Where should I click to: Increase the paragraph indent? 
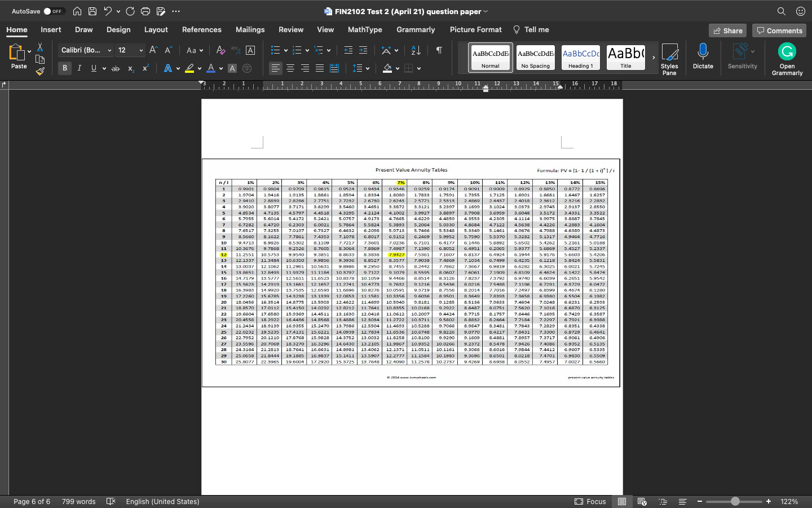(x=363, y=50)
